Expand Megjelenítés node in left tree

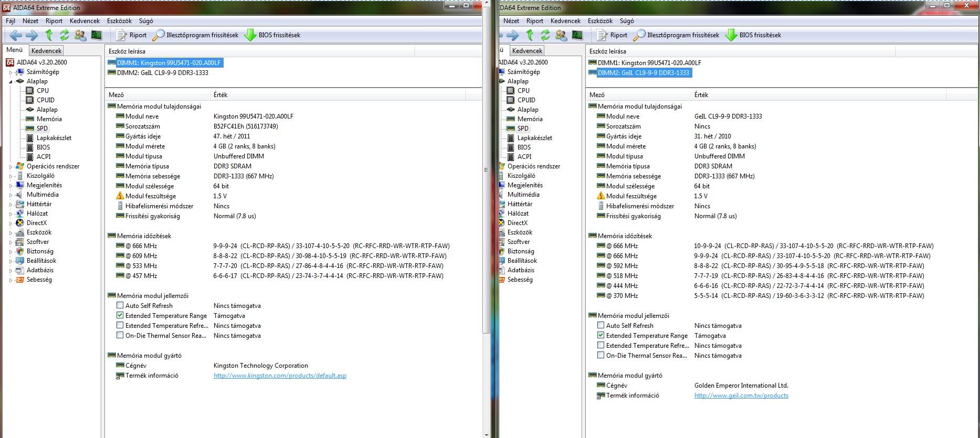click(x=10, y=186)
